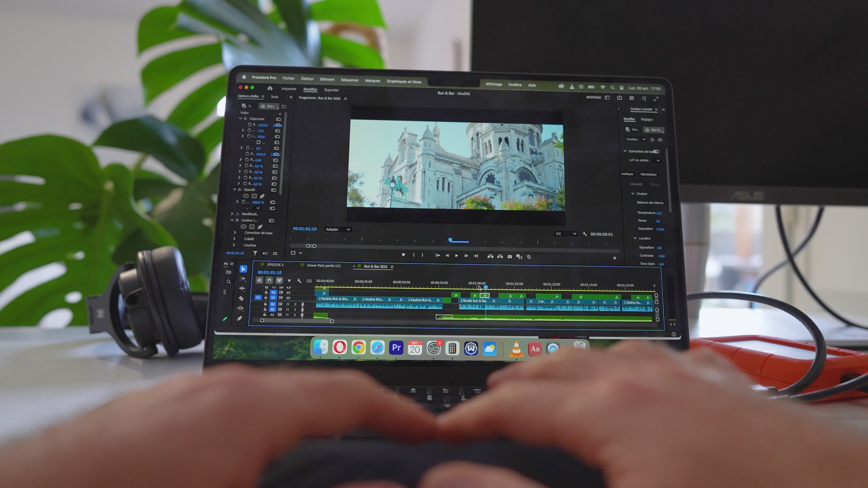This screenshot has width=868, height=488.
Task: Toggle Correction de base switch
Action: [x=656, y=152]
